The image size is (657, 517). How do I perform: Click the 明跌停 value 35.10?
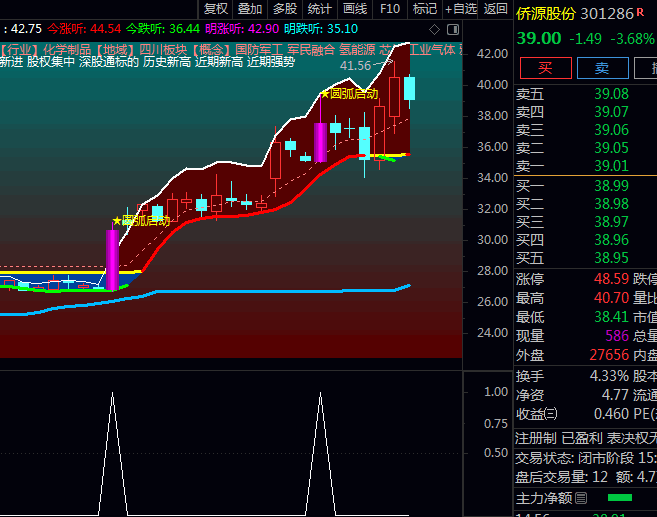(342, 29)
